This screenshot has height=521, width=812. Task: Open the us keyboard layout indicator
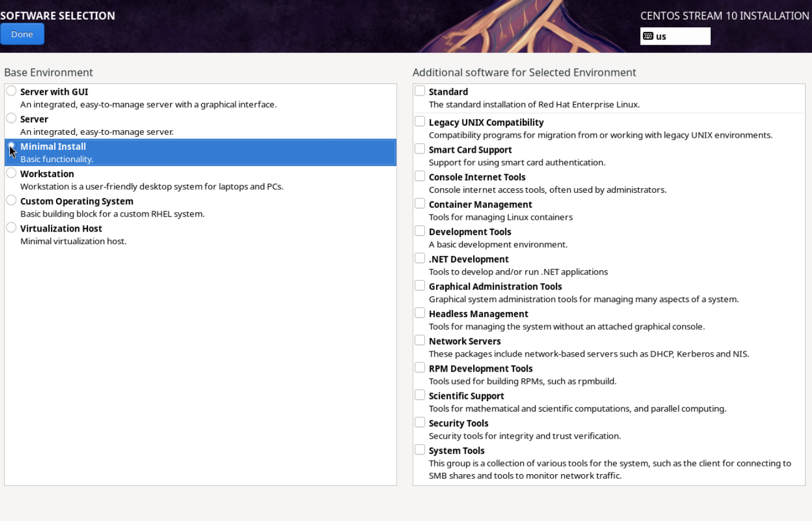point(675,36)
